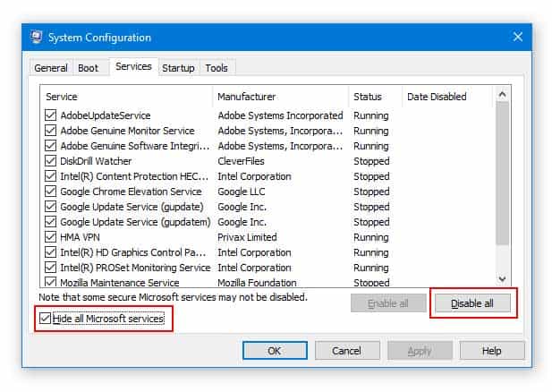Click the Disable all button
The image size is (552, 392).
coord(472,303)
